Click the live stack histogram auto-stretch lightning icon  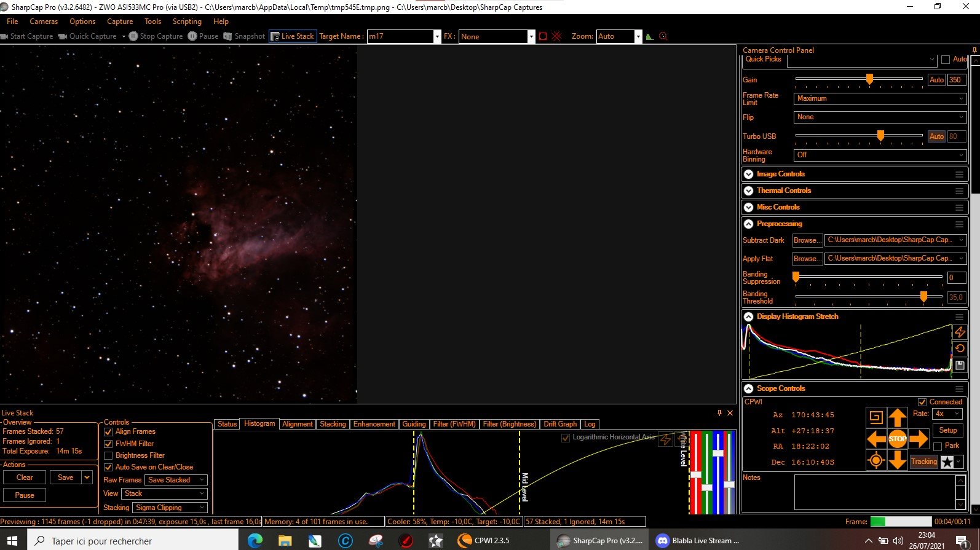coord(665,439)
